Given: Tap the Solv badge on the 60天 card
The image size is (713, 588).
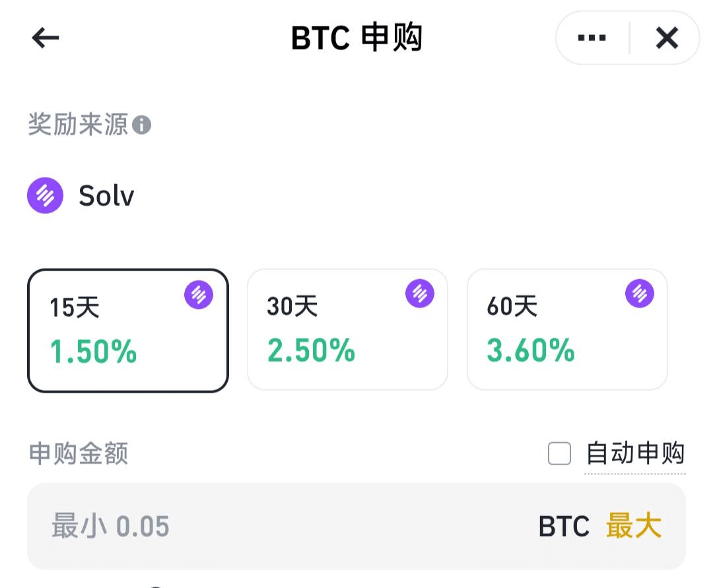Looking at the screenshot, I should point(640,294).
